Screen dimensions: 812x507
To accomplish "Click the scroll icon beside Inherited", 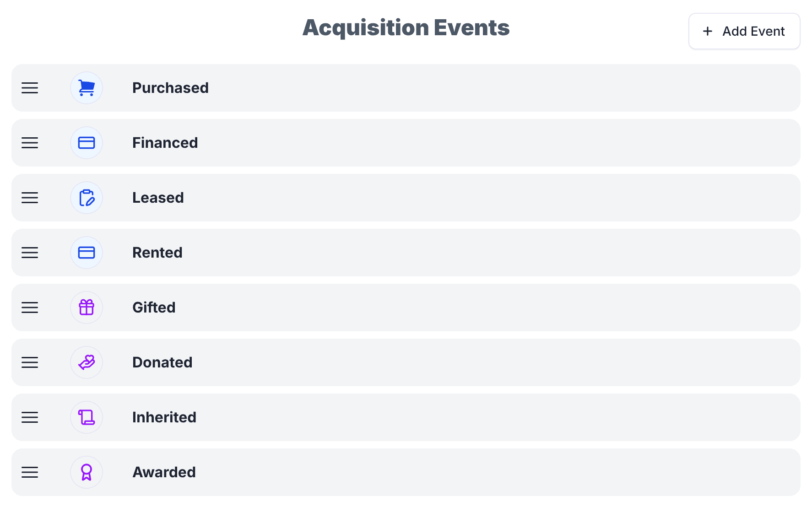I will pyautogui.click(x=87, y=417).
